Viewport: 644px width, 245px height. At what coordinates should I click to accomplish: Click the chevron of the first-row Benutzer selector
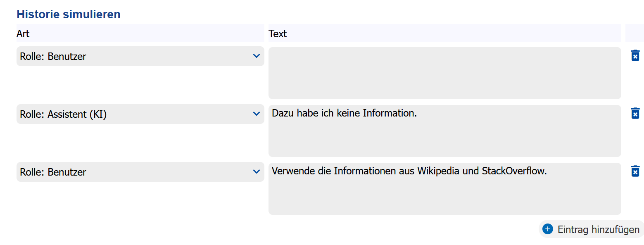coord(256,56)
